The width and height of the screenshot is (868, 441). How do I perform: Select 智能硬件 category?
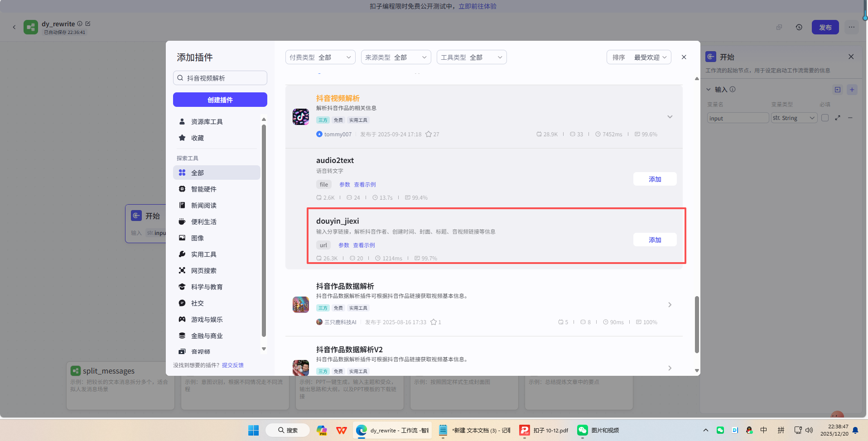tap(217, 189)
